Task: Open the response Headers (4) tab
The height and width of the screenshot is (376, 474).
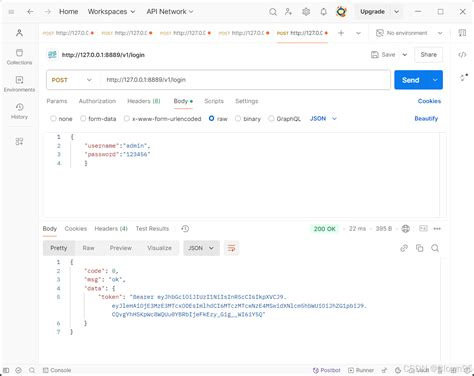Action: coord(111,229)
